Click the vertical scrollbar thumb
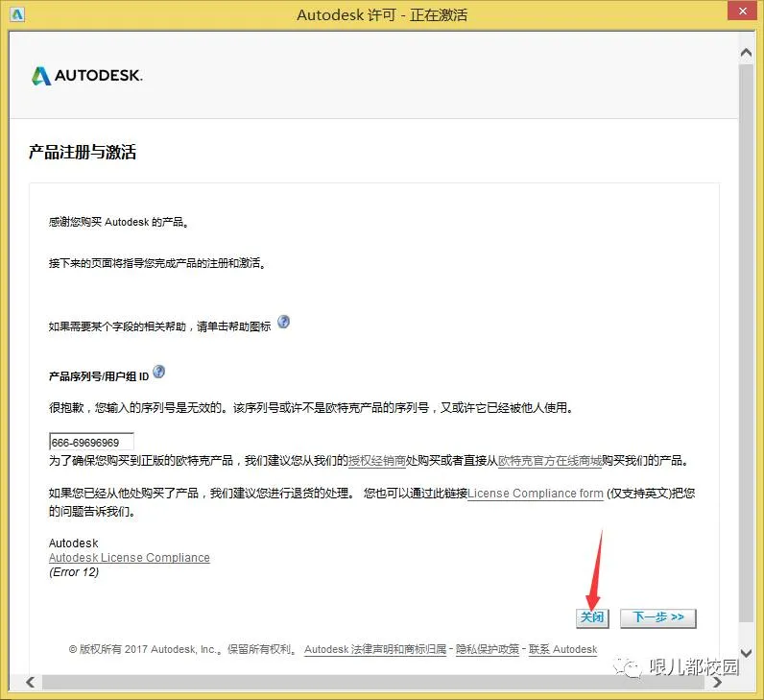The height and width of the screenshot is (700, 764). tap(746, 343)
